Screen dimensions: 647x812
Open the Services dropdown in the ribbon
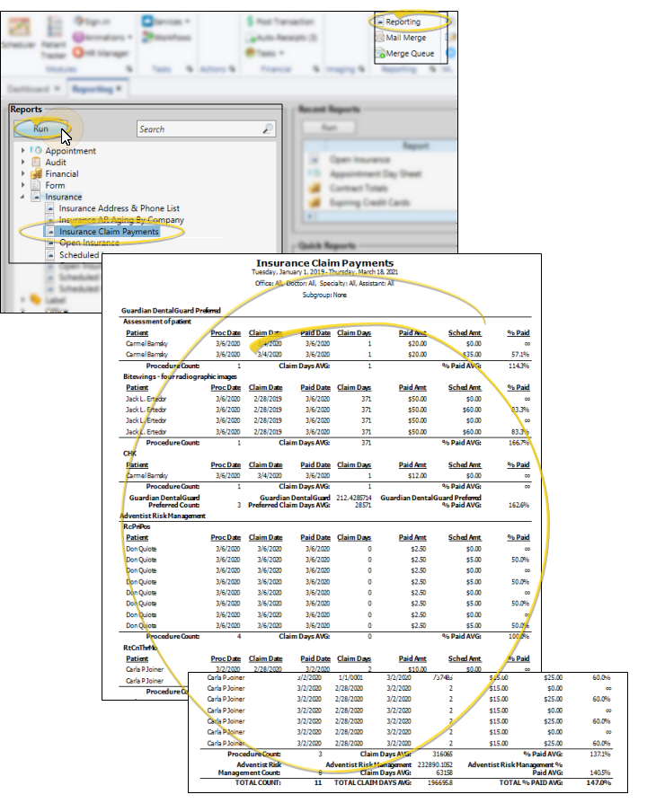click(x=167, y=21)
